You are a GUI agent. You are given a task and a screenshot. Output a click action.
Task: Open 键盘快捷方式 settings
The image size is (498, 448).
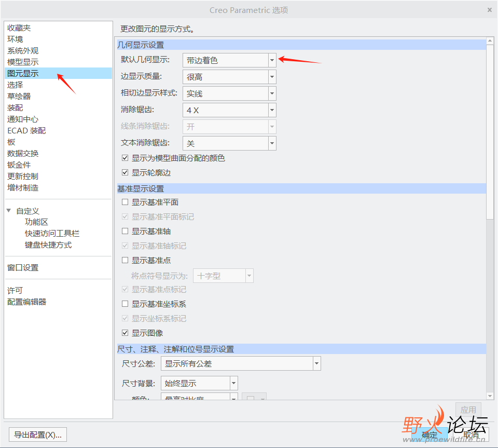coord(48,245)
